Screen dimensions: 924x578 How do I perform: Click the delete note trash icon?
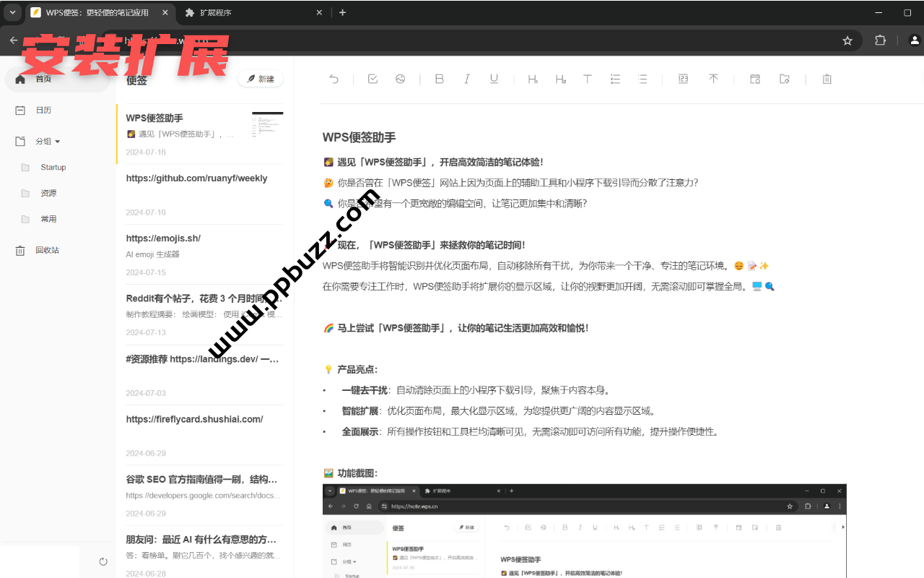pyautogui.click(x=827, y=79)
